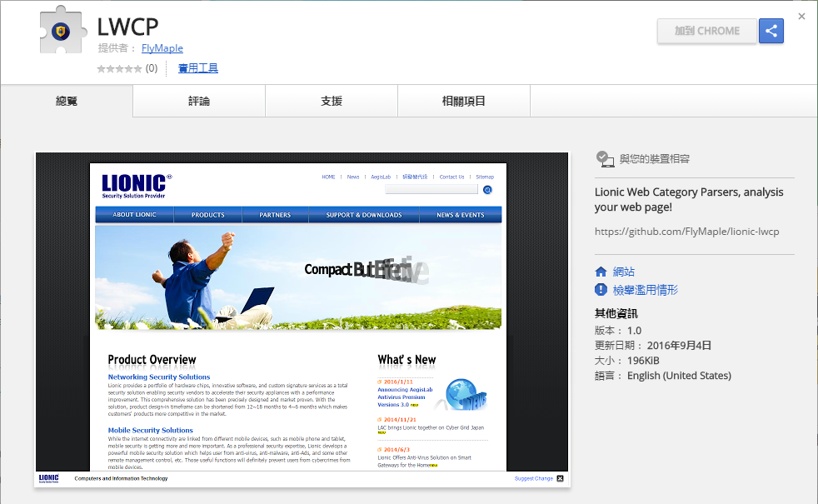Click the 大小: 196KiB text

627,361
